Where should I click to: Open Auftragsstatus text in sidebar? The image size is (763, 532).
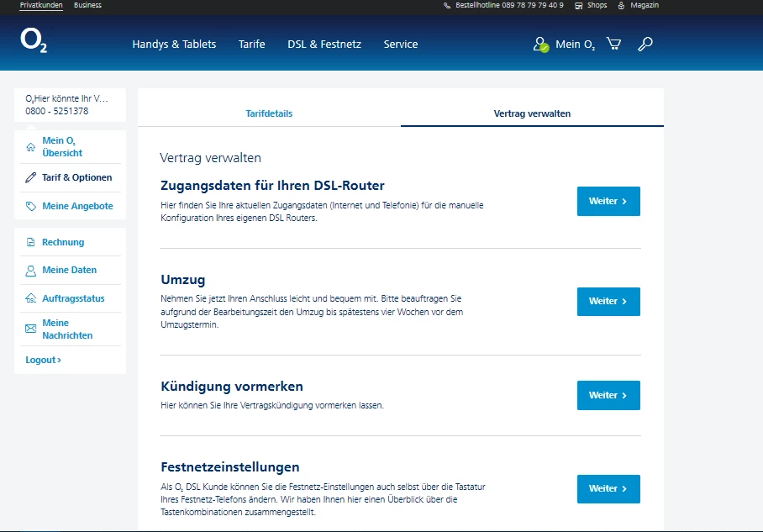tap(73, 298)
